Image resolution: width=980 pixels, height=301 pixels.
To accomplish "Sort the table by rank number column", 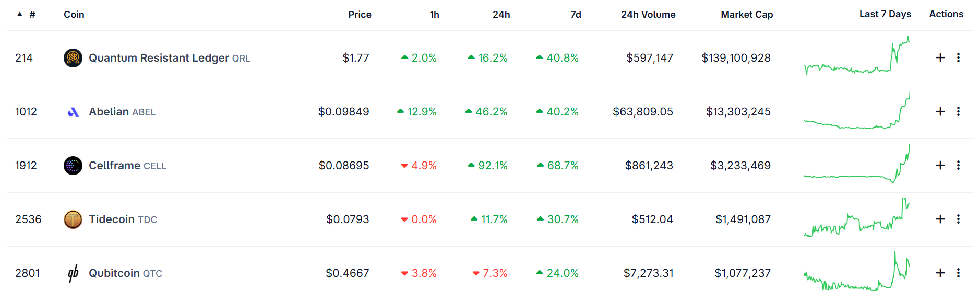I will (32, 15).
